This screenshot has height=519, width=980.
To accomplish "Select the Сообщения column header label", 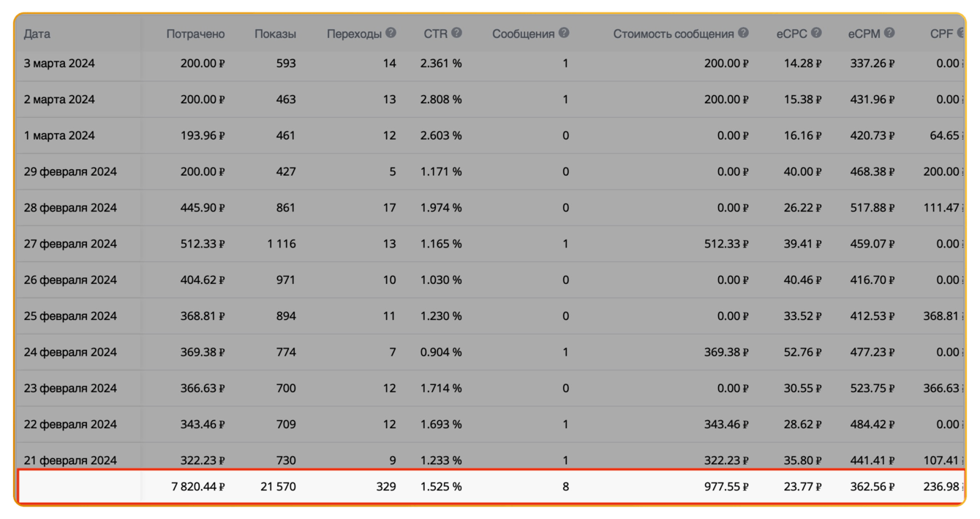I will [x=523, y=34].
